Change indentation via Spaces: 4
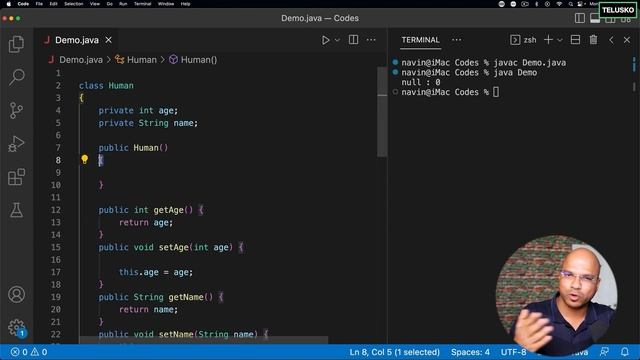640x360 pixels. tap(470, 352)
